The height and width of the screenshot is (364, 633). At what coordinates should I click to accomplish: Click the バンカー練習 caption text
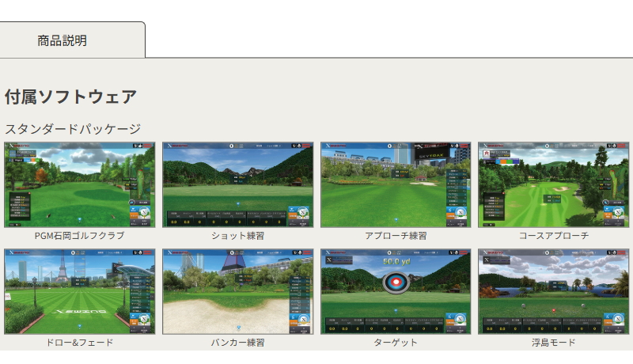point(238,343)
